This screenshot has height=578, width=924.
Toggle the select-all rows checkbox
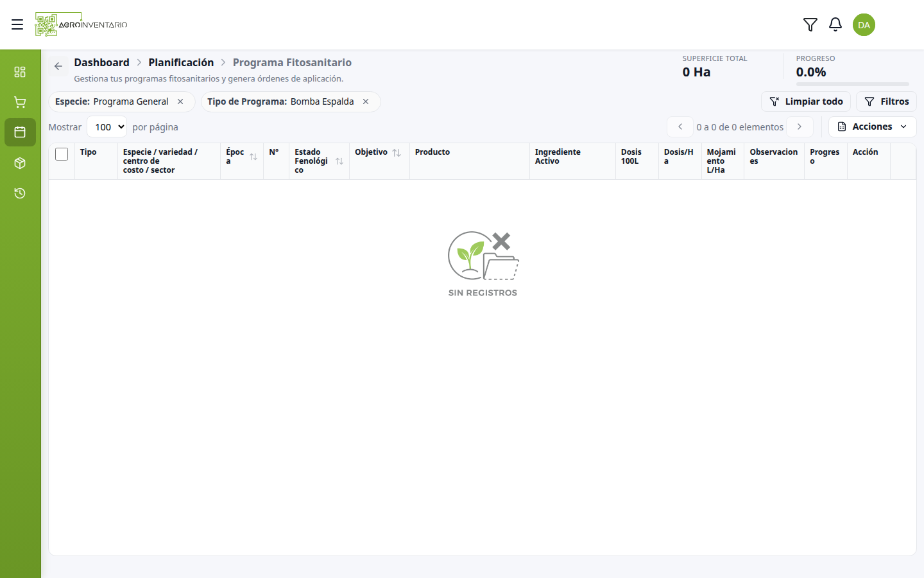tap(62, 154)
